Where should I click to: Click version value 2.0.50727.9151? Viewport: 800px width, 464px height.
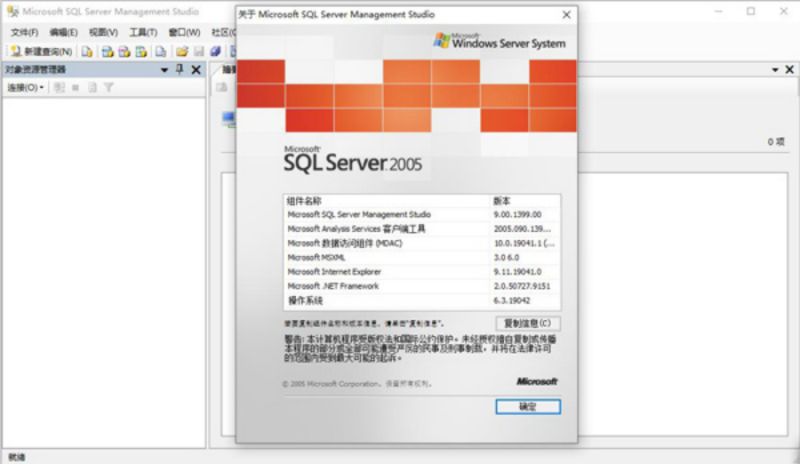click(521, 286)
